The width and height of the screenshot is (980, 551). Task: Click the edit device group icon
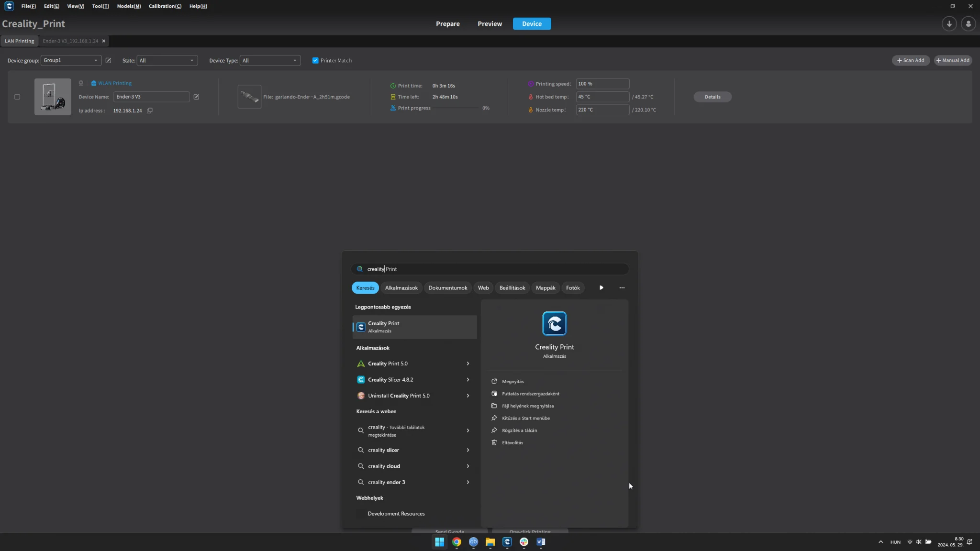[108, 61]
